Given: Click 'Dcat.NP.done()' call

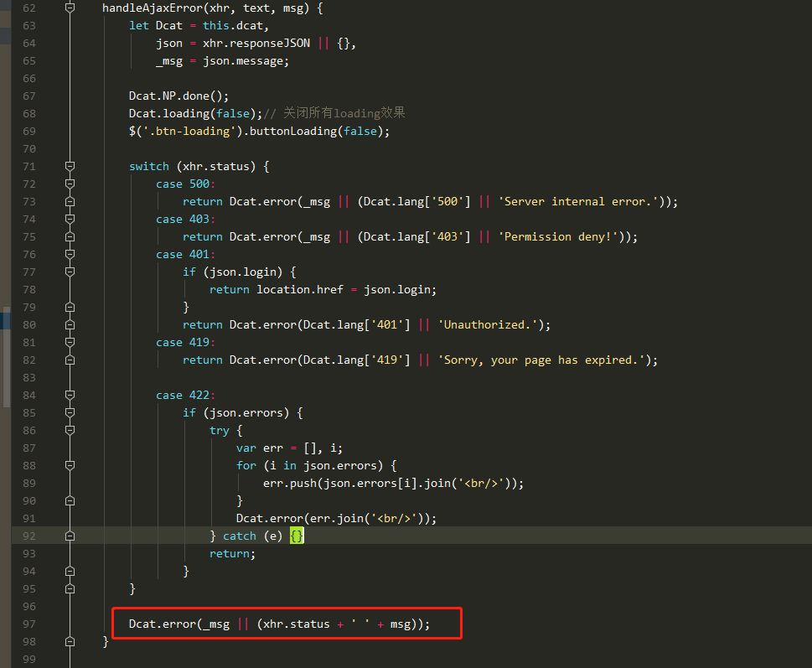Looking at the screenshot, I should (175, 96).
